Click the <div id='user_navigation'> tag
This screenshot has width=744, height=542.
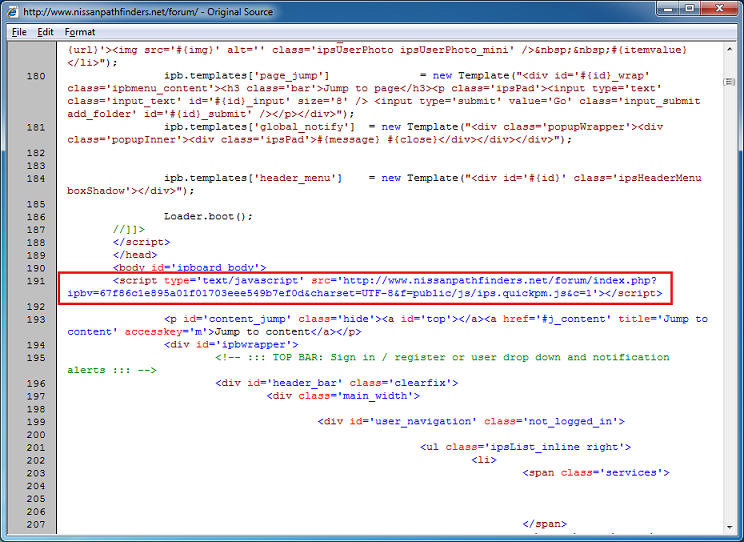(471, 421)
